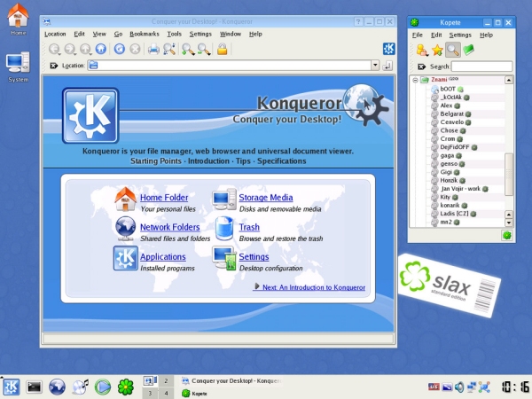Click in the Kopete Search field
The image size is (532, 399).
[481, 66]
